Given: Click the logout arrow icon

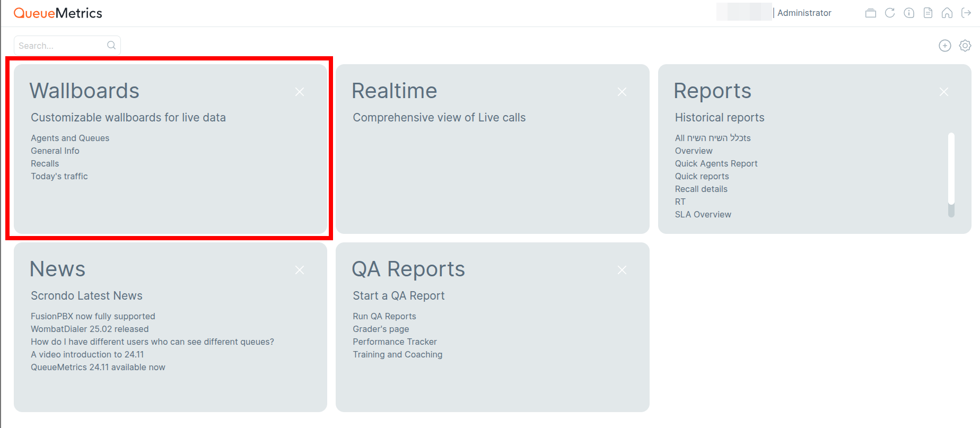Looking at the screenshot, I should coord(966,13).
